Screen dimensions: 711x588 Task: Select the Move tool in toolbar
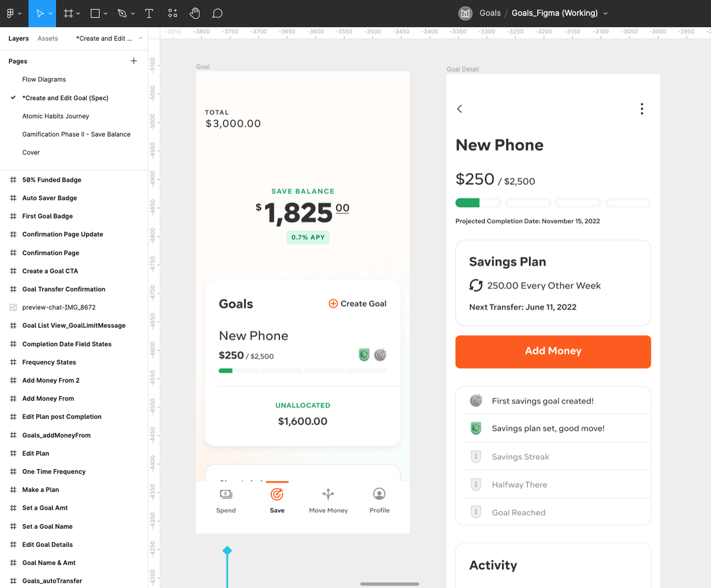(40, 14)
